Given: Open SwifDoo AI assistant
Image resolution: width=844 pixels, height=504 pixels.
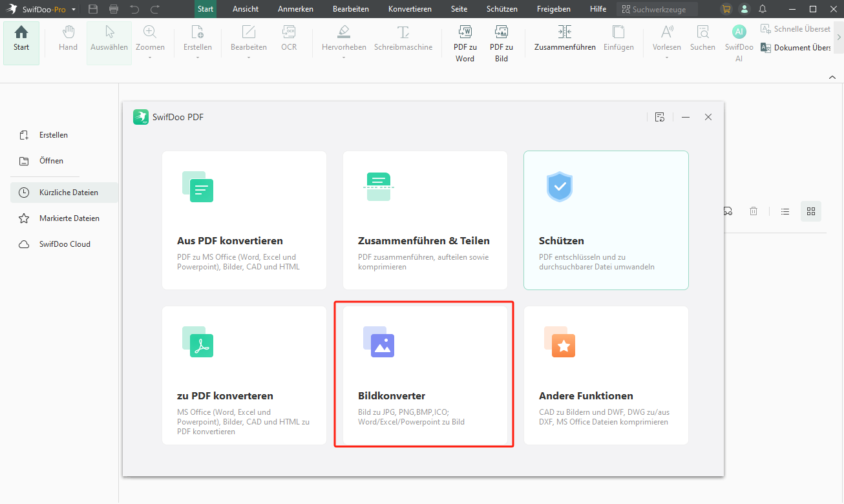Looking at the screenshot, I should pos(739,43).
